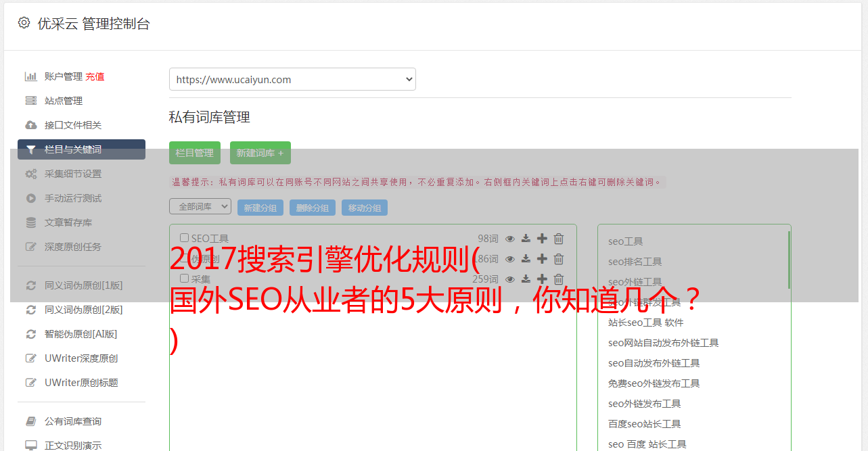The image size is (868, 451).
Task: Click the edit icon for UWriter深度原创
Action: point(30,358)
